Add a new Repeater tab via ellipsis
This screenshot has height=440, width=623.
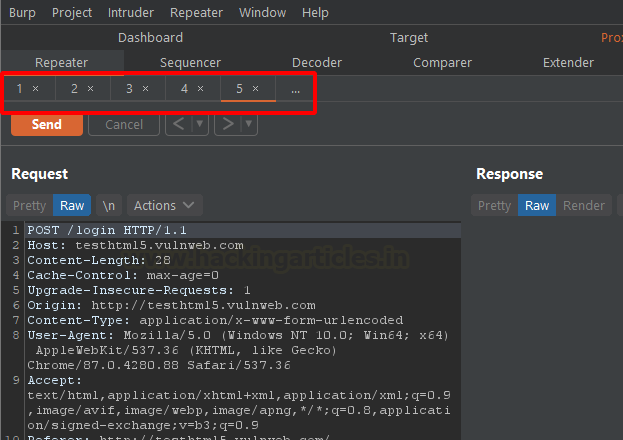(295, 89)
